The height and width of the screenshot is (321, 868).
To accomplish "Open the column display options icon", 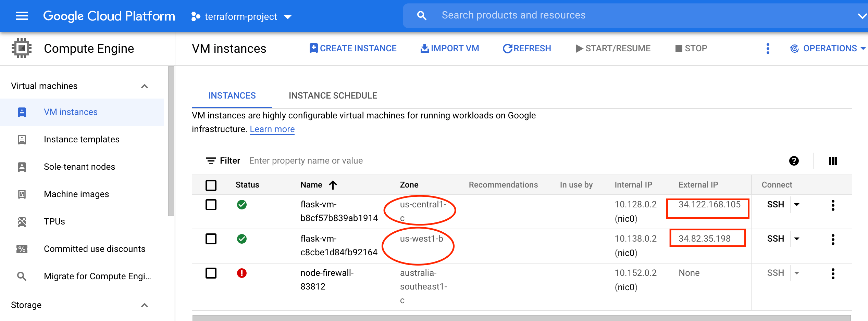I will coord(833,161).
